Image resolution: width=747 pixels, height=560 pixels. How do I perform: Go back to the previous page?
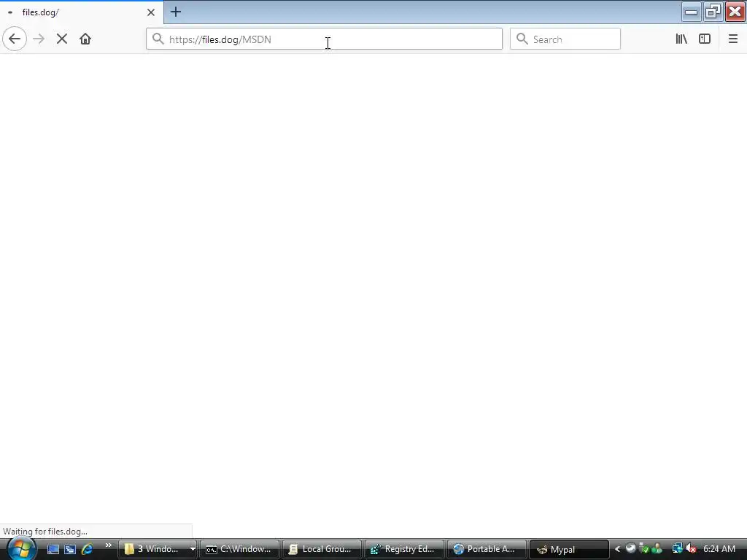[15, 39]
